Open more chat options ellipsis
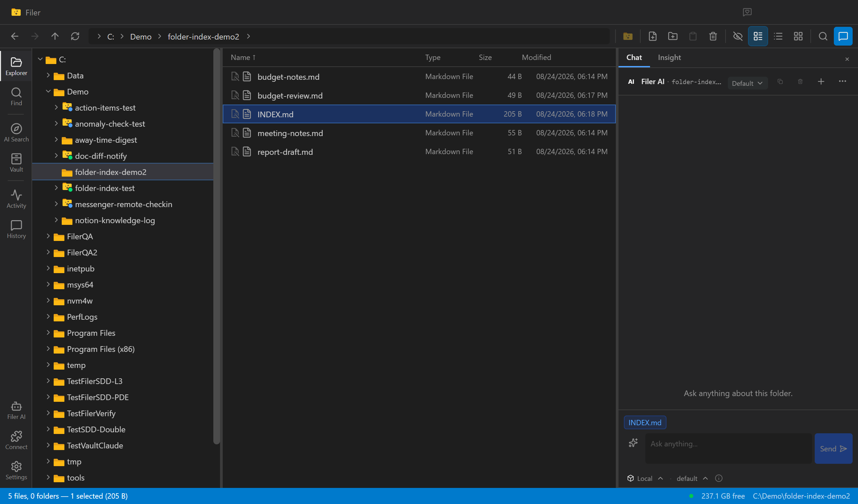 [x=842, y=82]
